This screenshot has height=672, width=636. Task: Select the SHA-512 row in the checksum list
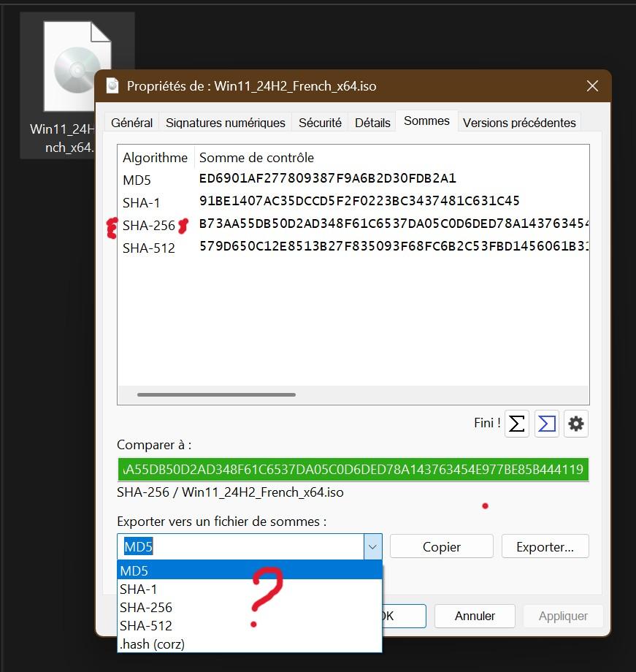353,248
